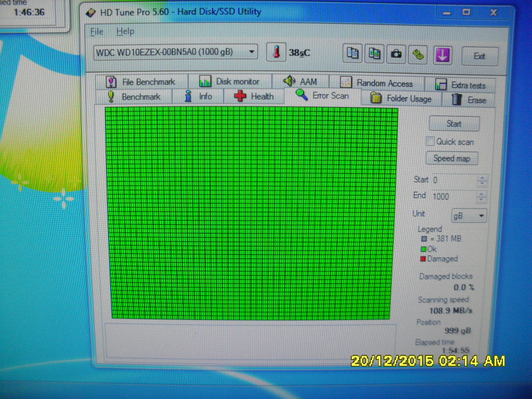Click the 38°C temperature reading
The width and height of the screenshot is (532, 399).
point(299,53)
